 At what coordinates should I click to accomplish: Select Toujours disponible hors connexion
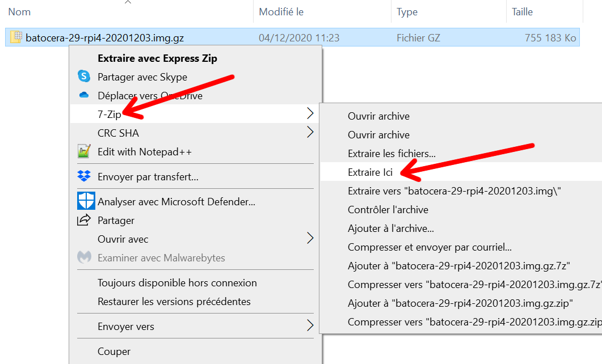click(177, 283)
